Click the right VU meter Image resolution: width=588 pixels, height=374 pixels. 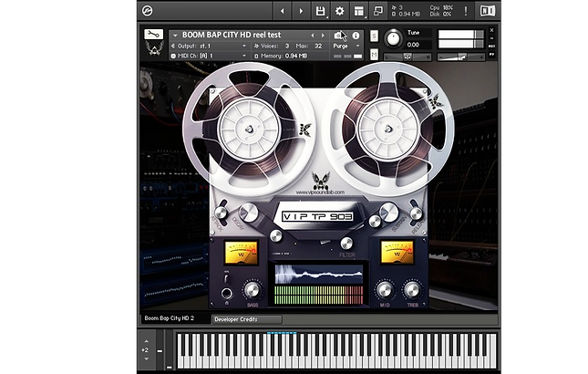click(x=397, y=252)
